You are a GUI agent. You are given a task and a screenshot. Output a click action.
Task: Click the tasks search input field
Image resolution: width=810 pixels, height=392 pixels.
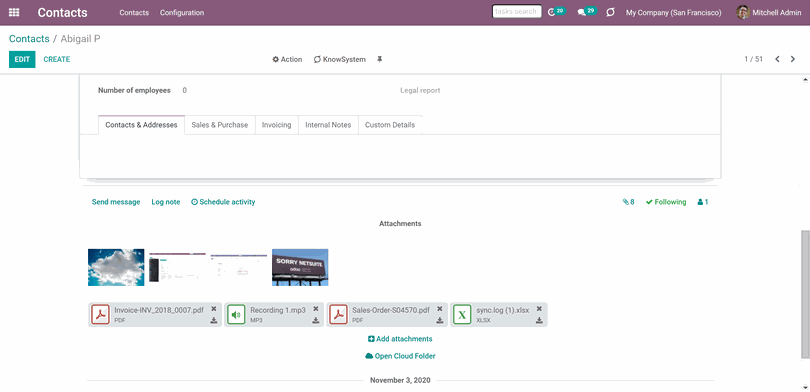(x=517, y=11)
